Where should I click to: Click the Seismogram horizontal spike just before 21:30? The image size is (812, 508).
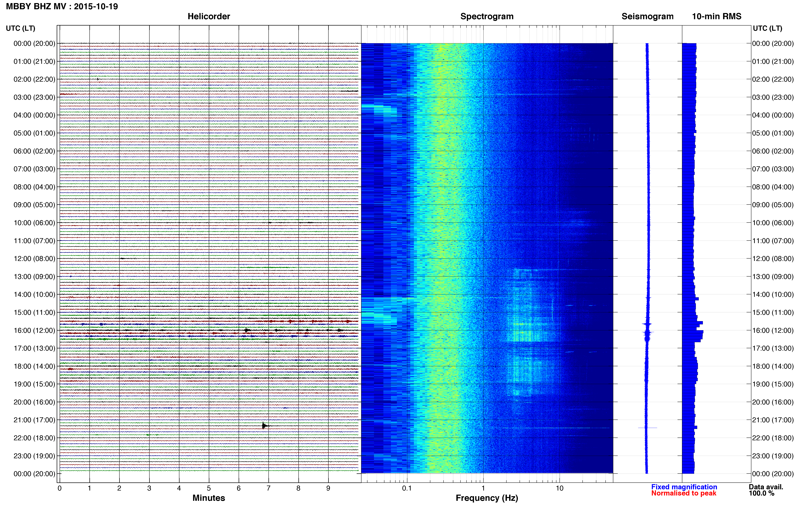point(648,428)
